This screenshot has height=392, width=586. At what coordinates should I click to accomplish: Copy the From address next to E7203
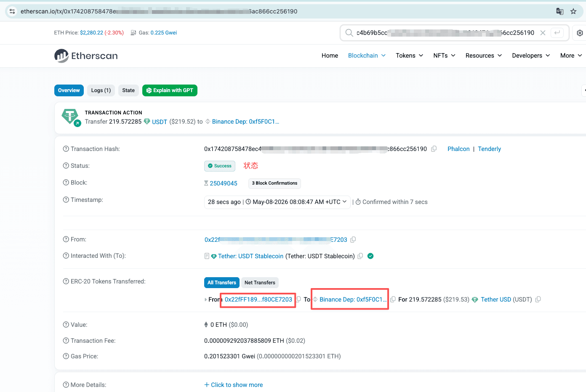[x=353, y=240]
